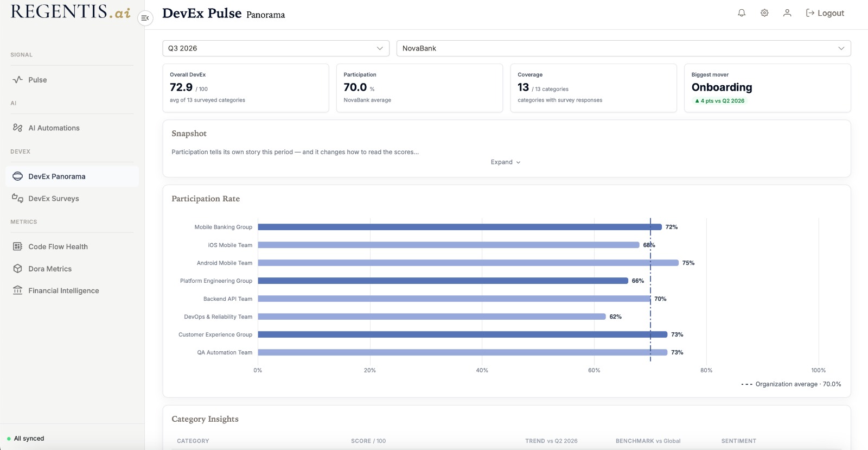
Task: Click the Customer Experience Group bar
Action: [x=462, y=334]
